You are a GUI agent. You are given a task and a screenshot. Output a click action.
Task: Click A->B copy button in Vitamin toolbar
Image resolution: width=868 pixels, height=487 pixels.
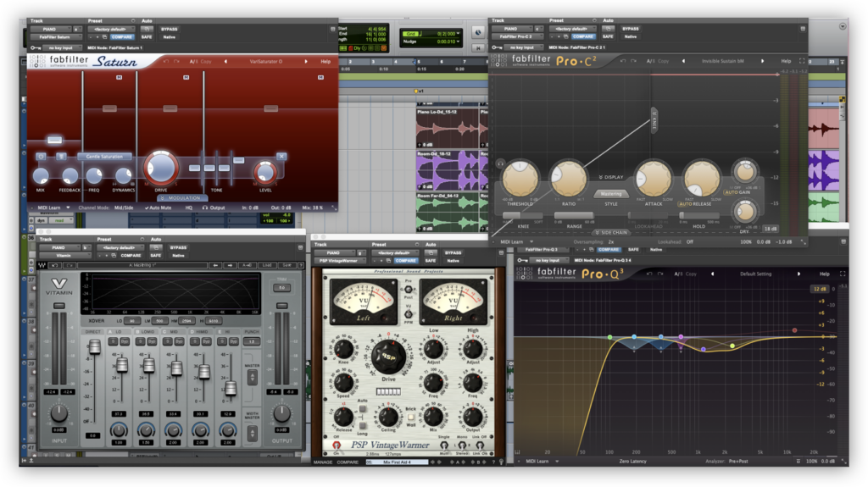247,265
